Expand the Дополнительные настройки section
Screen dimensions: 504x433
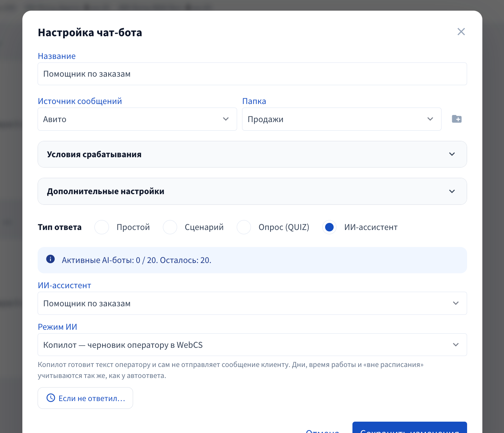tap(252, 191)
